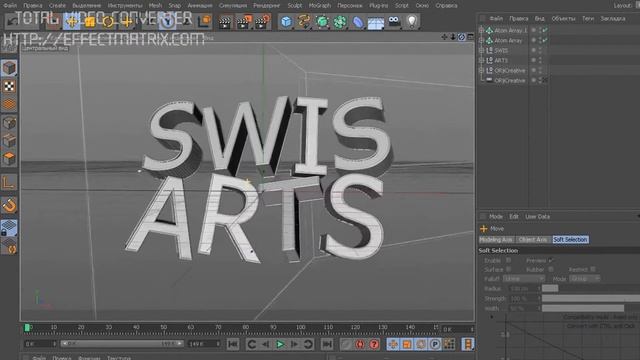Select the SWIS object in Object Manager
Screen dimensions: 640x360
(x=501, y=51)
